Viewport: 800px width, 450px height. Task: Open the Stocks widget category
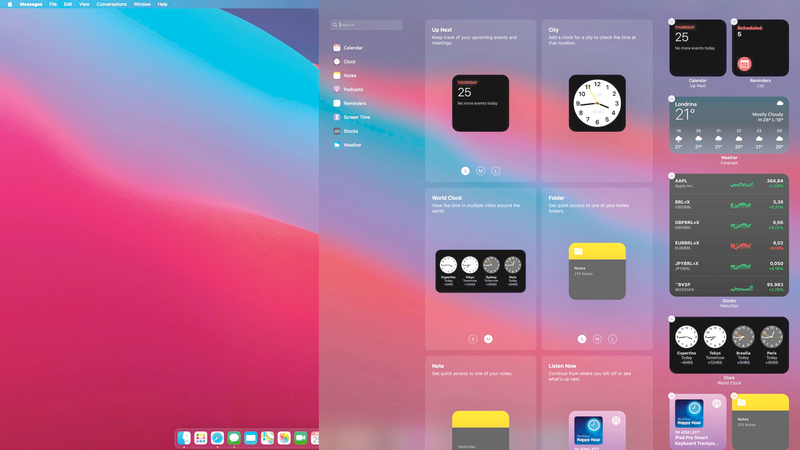tap(350, 131)
